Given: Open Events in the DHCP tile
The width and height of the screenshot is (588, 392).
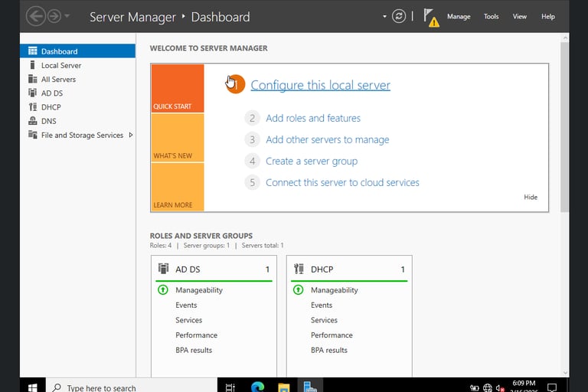Looking at the screenshot, I should [322, 305].
